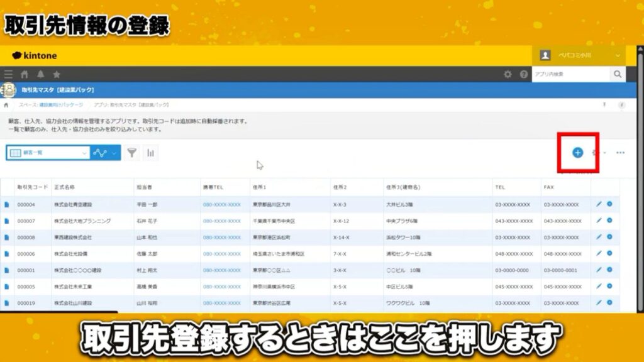This screenshot has height=362, width=644.
Task: Open the bar chart aggregate icon
Action: [x=150, y=153]
